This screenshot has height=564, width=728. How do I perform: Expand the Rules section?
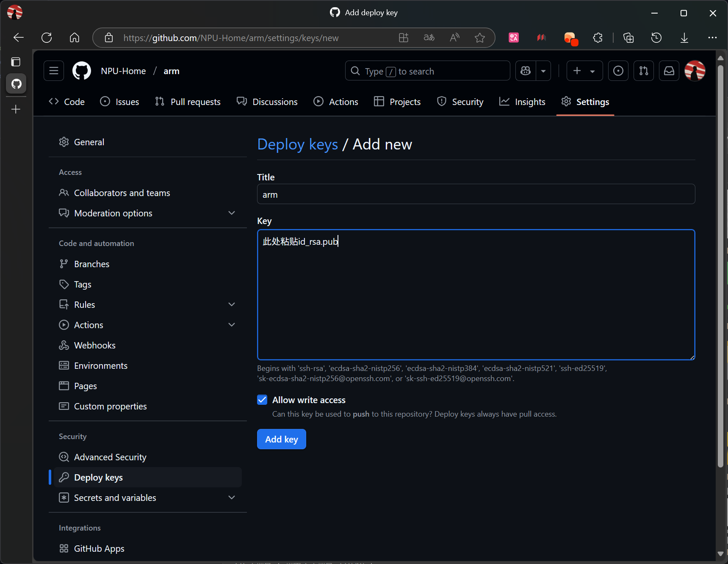[x=148, y=305]
